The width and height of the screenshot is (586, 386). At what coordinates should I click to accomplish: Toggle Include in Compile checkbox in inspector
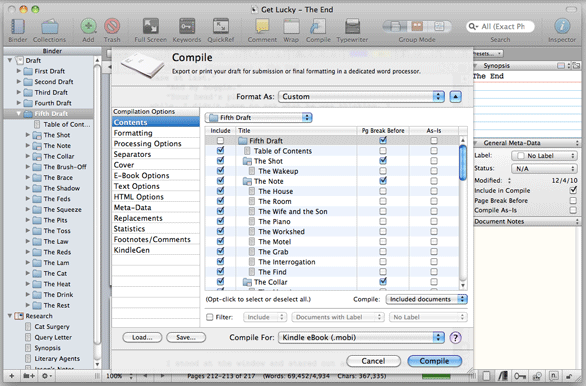pyautogui.click(x=573, y=191)
